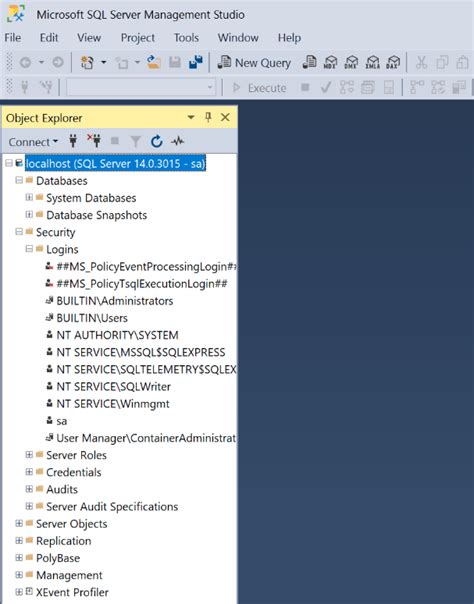Open the Connect dropdown in Object Explorer

[33, 142]
